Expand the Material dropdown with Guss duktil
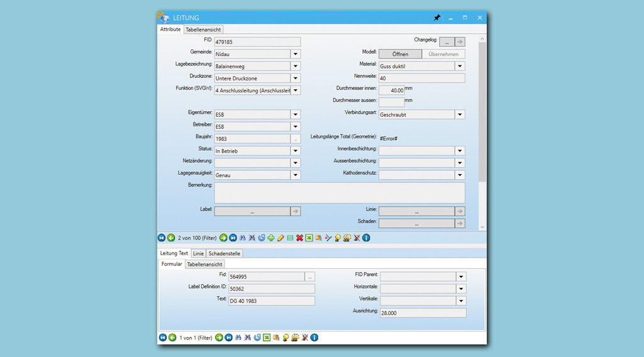 tap(460, 66)
